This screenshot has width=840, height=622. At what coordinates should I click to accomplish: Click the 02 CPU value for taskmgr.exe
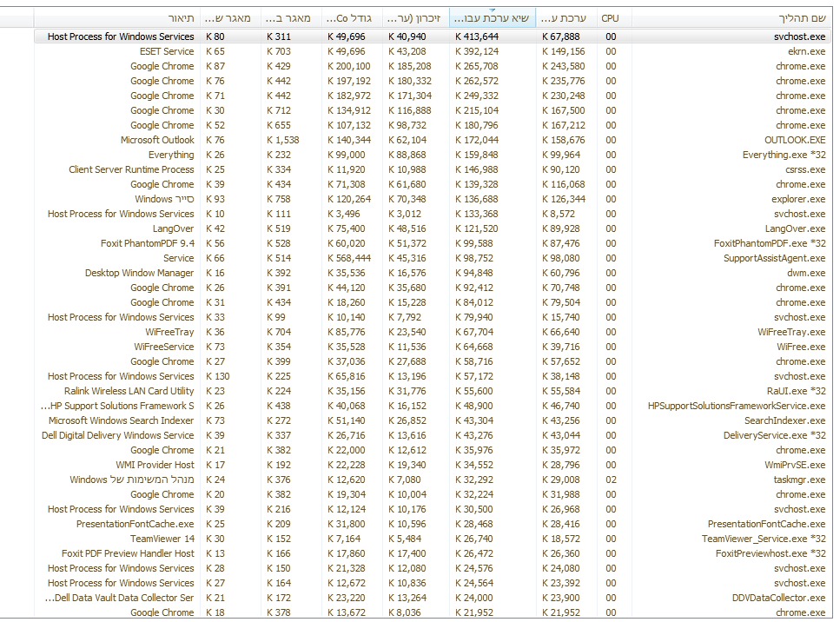(x=611, y=480)
